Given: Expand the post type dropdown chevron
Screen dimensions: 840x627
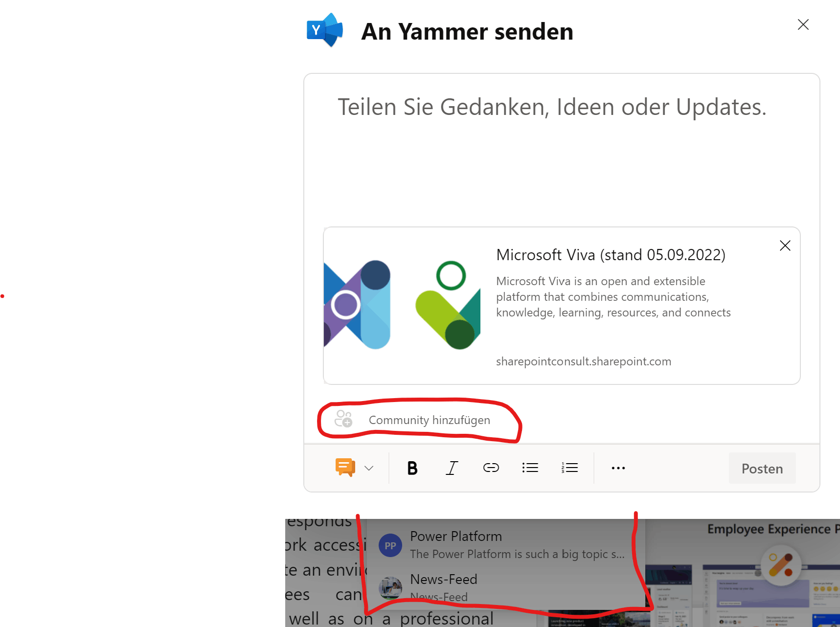Looking at the screenshot, I should coord(369,468).
